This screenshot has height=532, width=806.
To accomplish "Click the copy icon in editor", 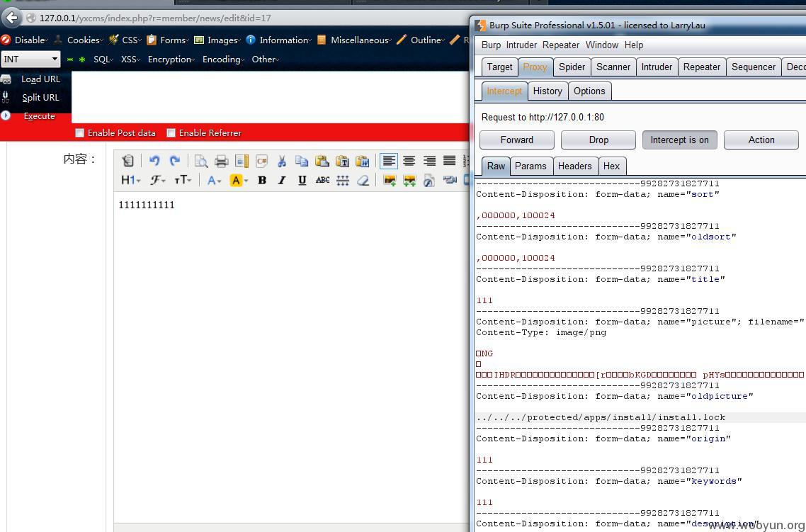I will click(302, 161).
